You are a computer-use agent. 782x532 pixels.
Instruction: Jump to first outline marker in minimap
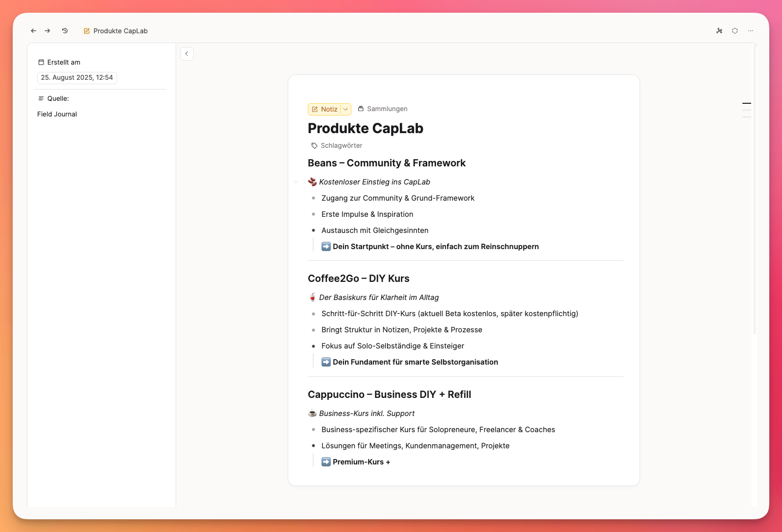click(x=746, y=103)
